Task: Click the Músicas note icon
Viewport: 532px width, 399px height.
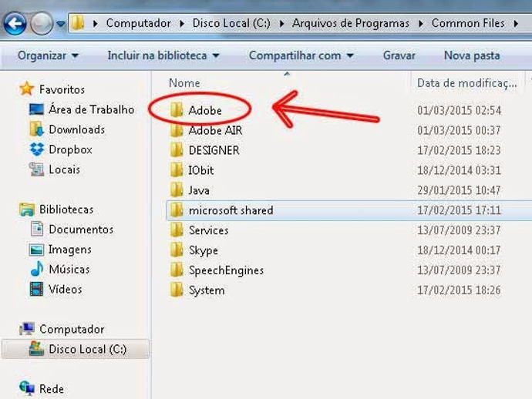Action: (x=37, y=269)
